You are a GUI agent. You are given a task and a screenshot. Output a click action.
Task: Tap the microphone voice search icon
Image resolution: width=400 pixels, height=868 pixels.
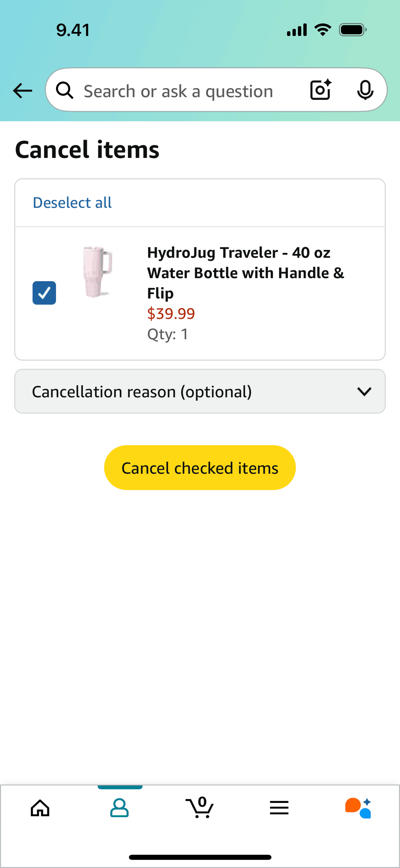click(x=365, y=90)
